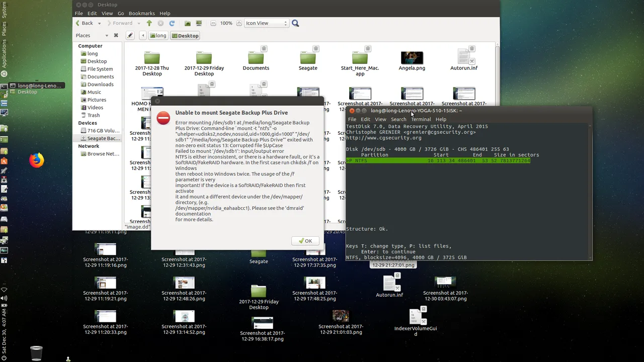The height and width of the screenshot is (362, 644).
Task: Open the Icon View mode combo box
Action: point(266,23)
